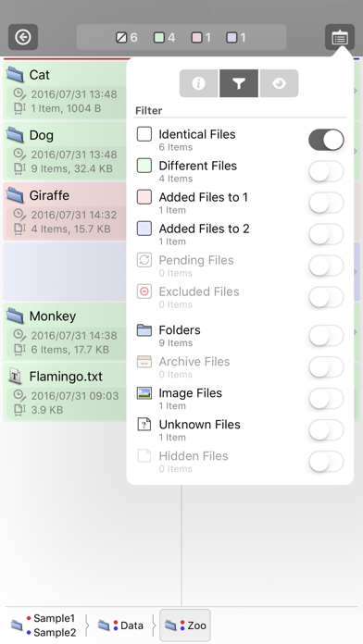Enable the Folders filter switch

326,336
